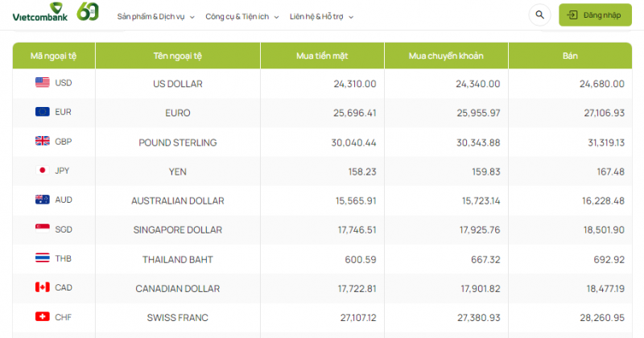644x338 pixels.
Task: Click the CHF flag icon
Action: 43,316
